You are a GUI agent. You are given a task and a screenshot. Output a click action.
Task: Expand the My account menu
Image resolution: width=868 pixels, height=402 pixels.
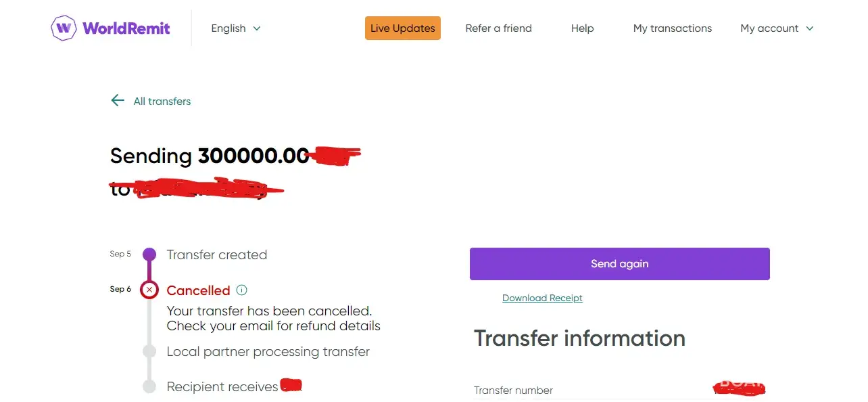pyautogui.click(x=776, y=28)
